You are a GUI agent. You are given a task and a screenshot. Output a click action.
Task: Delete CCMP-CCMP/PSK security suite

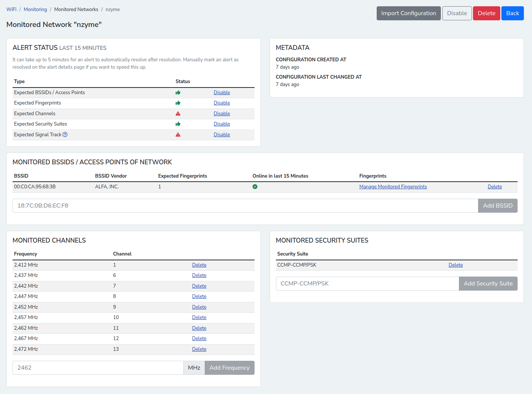pyautogui.click(x=456, y=265)
